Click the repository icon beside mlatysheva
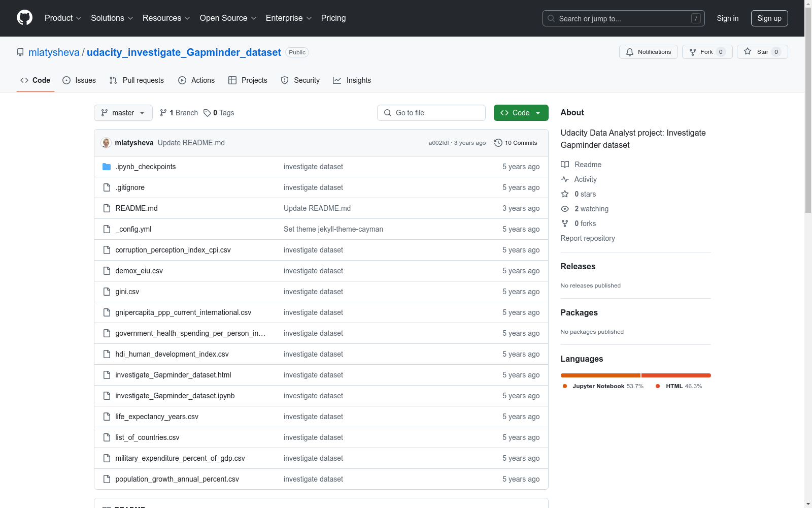Viewport: 812px width, 508px height. click(20, 52)
